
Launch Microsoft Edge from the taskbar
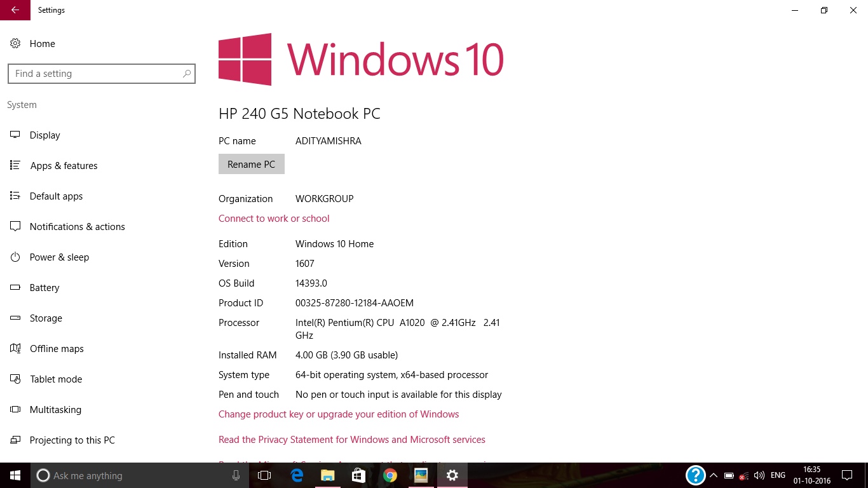296,475
